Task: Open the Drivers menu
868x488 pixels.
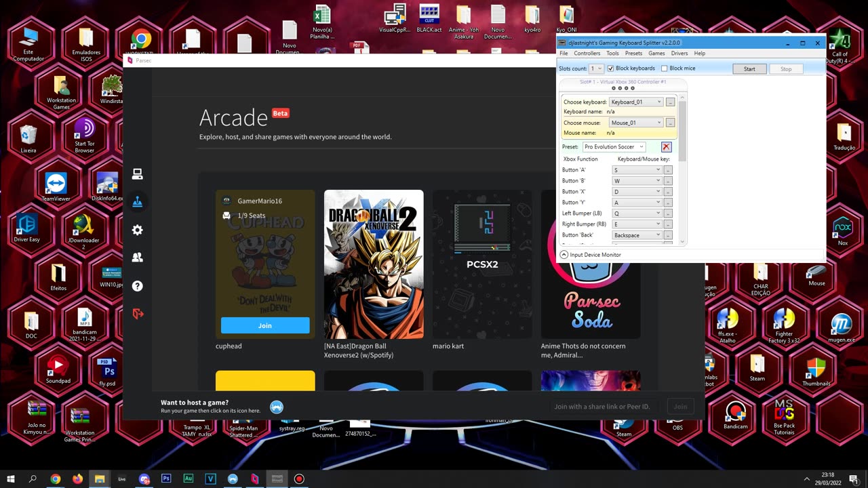Action: tap(679, 54)
